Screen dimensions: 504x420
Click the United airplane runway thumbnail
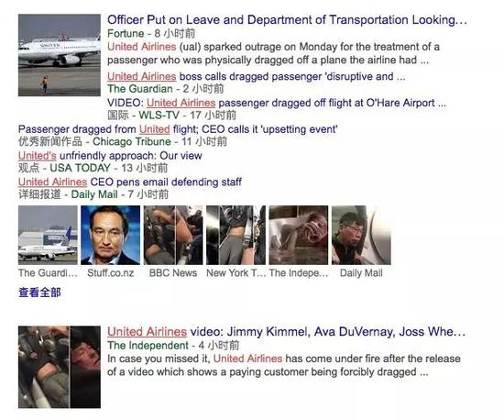60,55
